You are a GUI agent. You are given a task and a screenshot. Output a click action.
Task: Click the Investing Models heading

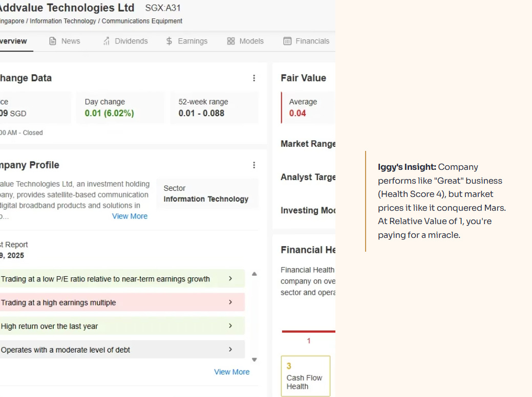click(x=308, y=210)
